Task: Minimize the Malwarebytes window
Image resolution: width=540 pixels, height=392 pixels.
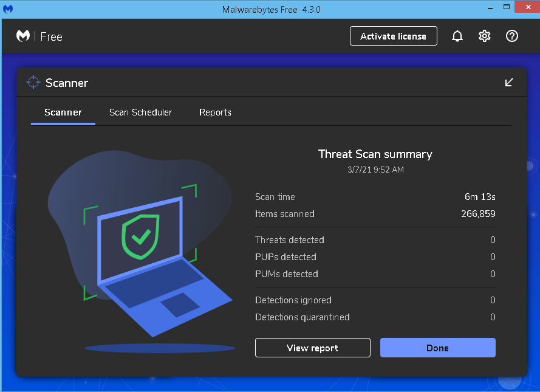Action: point(490,7)
